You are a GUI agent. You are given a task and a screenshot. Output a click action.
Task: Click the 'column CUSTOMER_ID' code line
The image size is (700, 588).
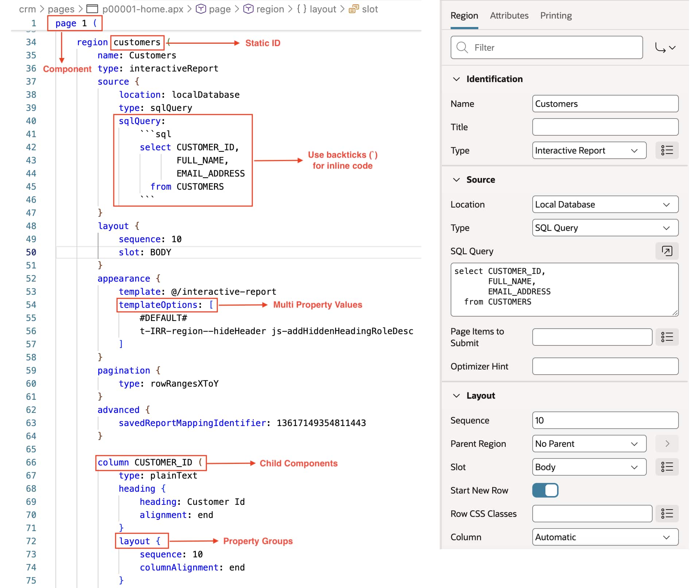click(x=150, y=463)
